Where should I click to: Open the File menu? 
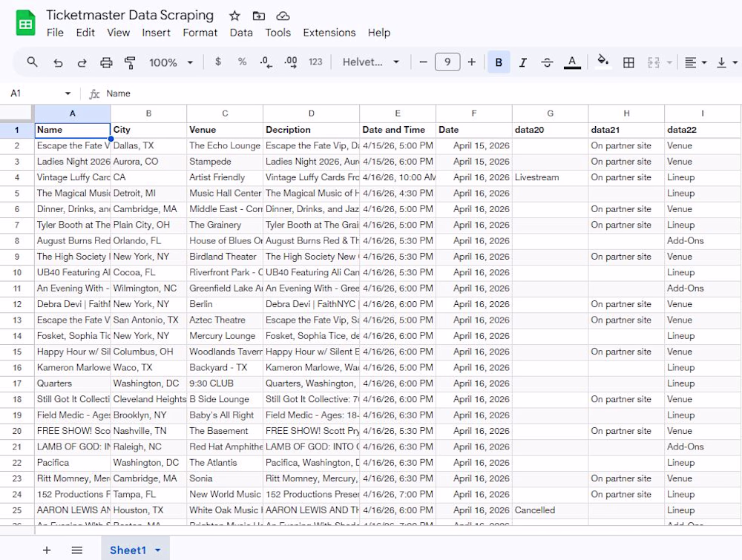55,33
